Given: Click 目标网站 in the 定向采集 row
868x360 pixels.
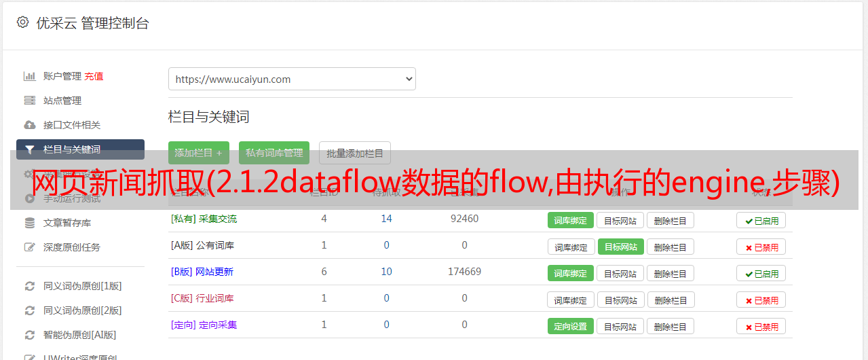Looking at the screenshot, I should [620, 326].
